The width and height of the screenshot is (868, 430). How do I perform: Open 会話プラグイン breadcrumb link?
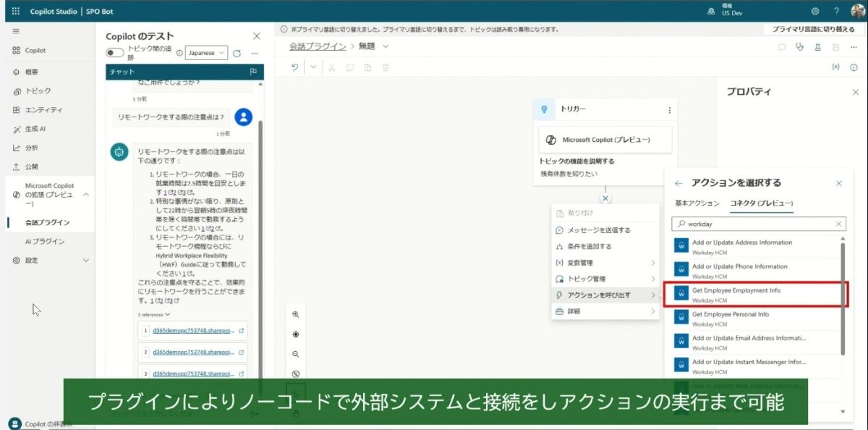pos(318,46)
